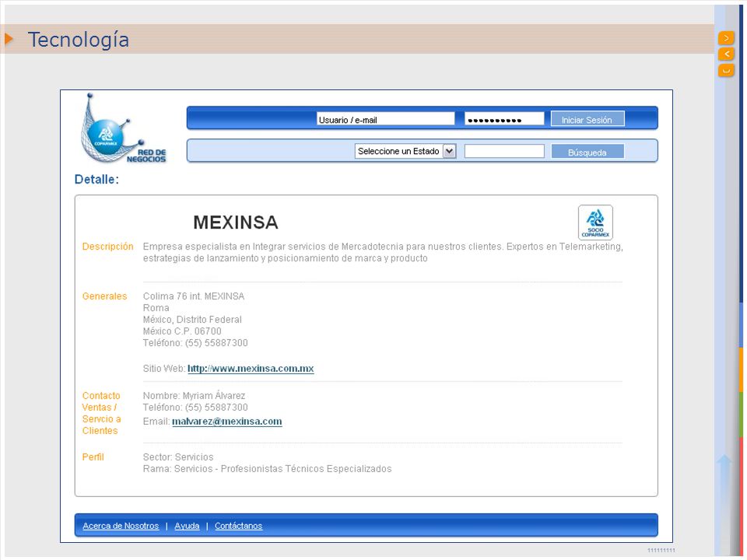Click the Búsqueda button
The width and height of the screenshot is (747, 560).
(587, 152)
